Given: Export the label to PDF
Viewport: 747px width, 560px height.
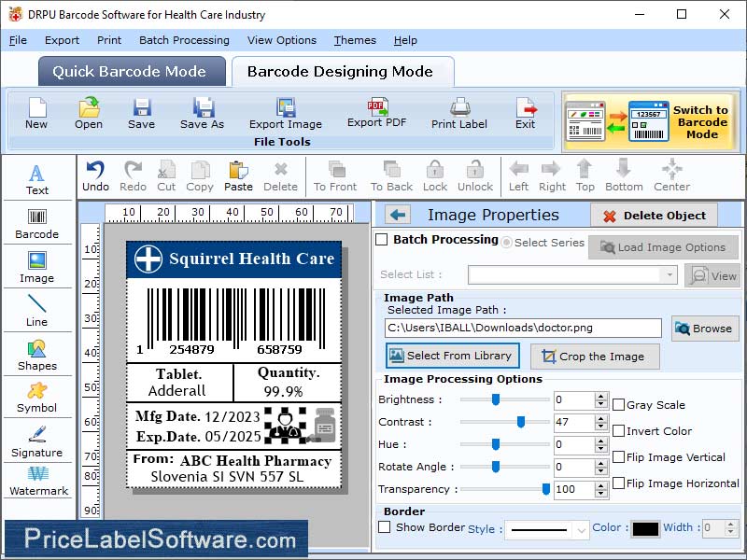Looking at the screenshot, I should (x=377, y=112).
